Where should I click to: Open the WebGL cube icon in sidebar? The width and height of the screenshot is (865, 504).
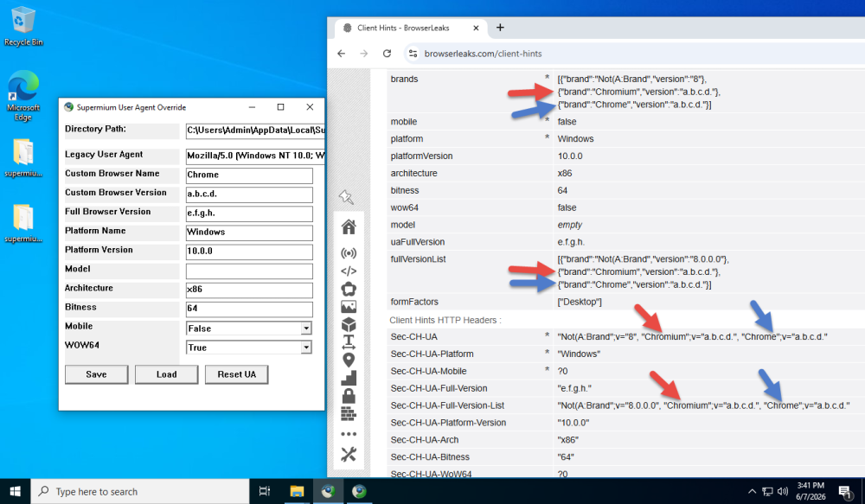[x=349, y=324]
